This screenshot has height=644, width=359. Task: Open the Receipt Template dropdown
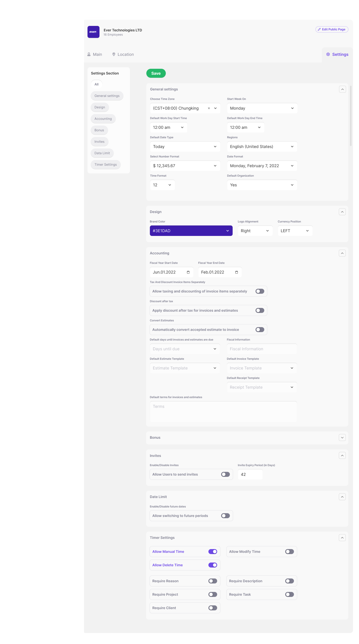[x=262, y=387]
